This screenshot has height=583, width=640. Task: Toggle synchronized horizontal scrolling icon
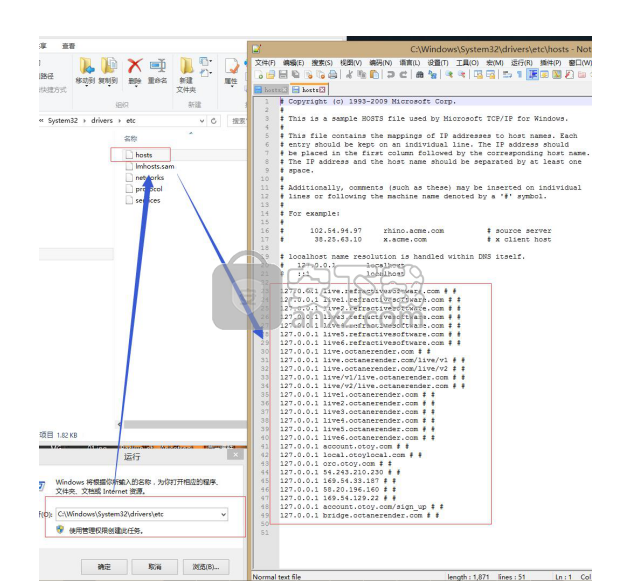pyautogui.click(x=491, y=74)
